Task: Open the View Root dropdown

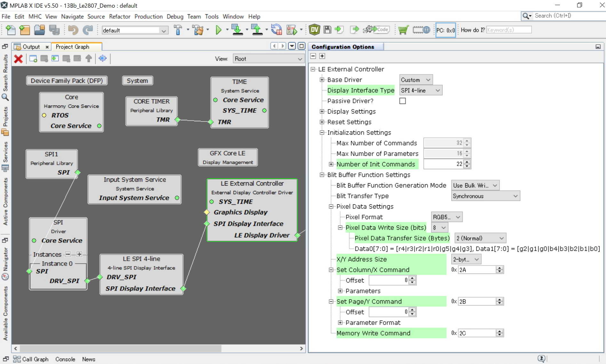Action: (x=268, y=59)
